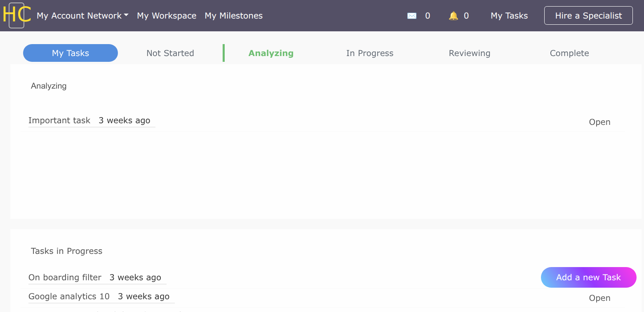
Task: Open the My Account Network dropdown
Action: tap(78, 16)
